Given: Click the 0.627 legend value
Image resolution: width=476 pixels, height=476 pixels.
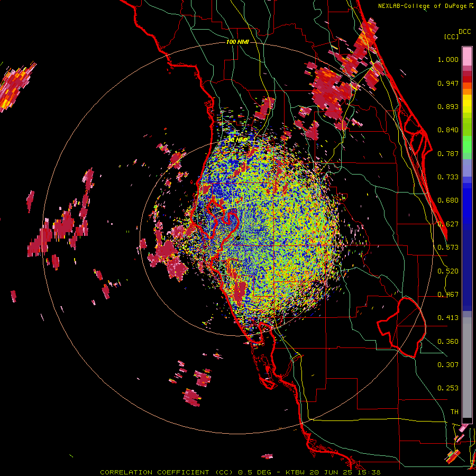Looking at the screenshot, I should click(x=448, y=224).
